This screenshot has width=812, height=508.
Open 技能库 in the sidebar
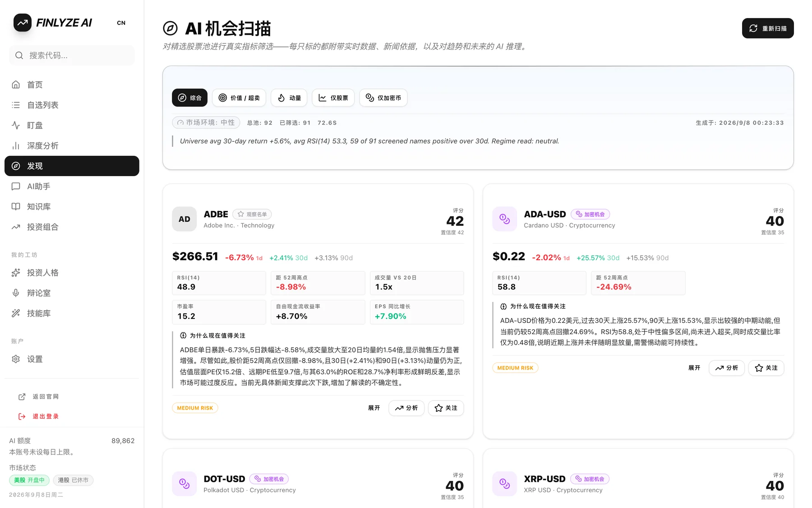72,313
